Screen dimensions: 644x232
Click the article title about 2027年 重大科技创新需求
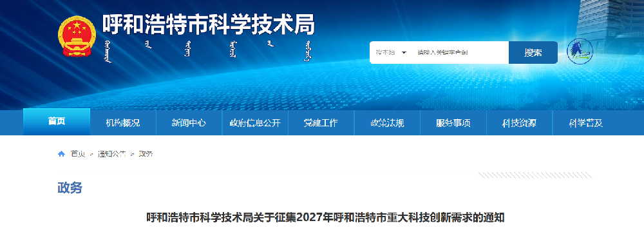(x=325, y=217)
